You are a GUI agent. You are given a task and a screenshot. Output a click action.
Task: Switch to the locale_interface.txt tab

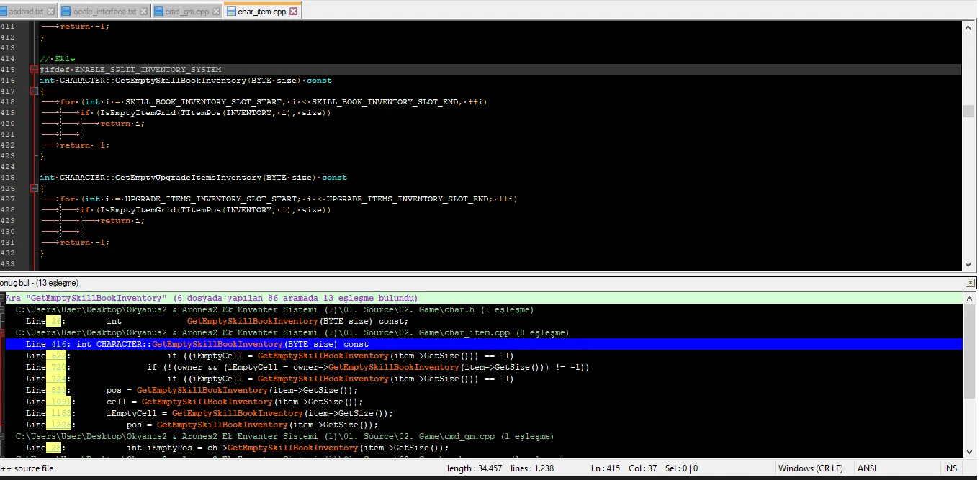[104, 12]
